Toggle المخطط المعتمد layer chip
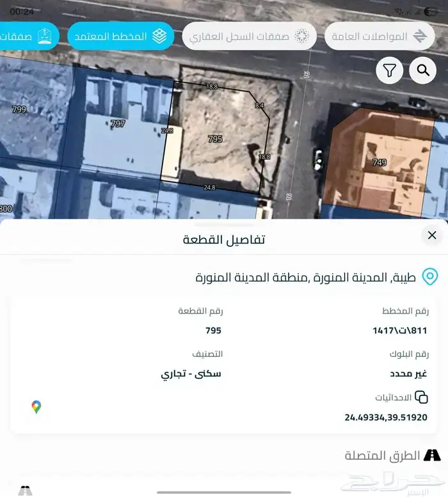The width and height of the screenshot is (448, 497). (121, 36)
